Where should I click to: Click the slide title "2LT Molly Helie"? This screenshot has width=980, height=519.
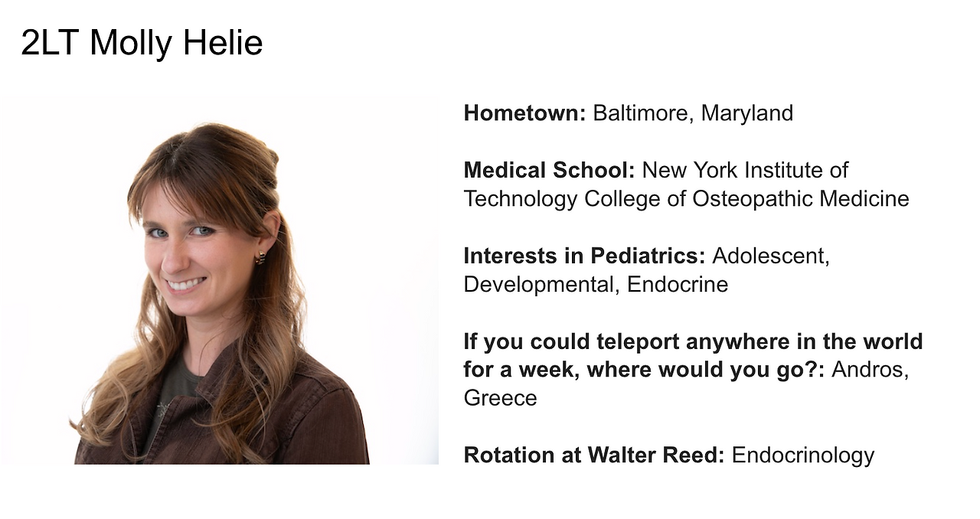pyautogui.click(x=142, y=43)
